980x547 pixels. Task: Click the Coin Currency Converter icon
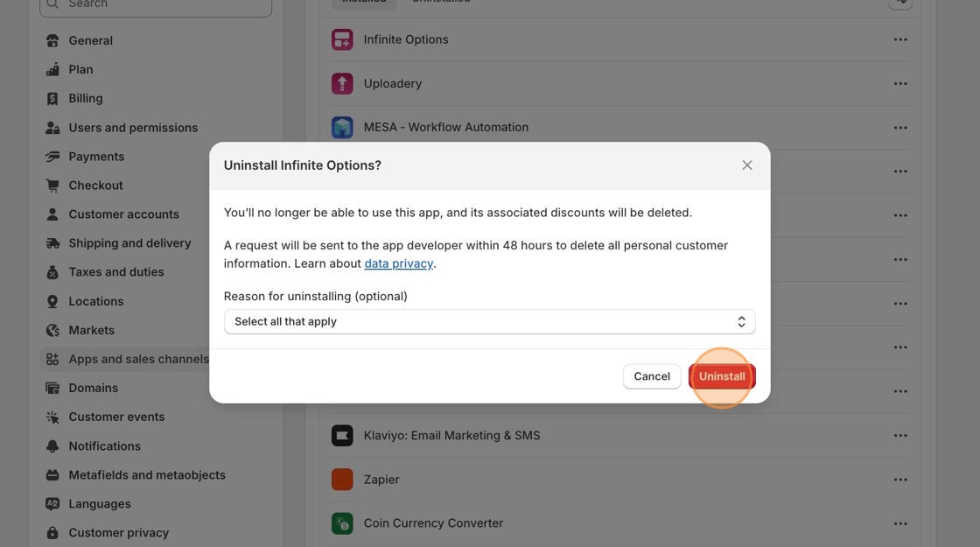[342, 523]
